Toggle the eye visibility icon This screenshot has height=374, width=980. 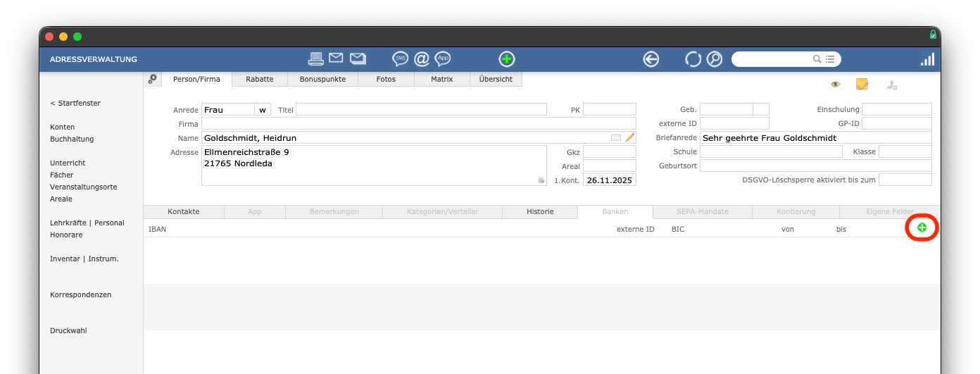point(835,85)
